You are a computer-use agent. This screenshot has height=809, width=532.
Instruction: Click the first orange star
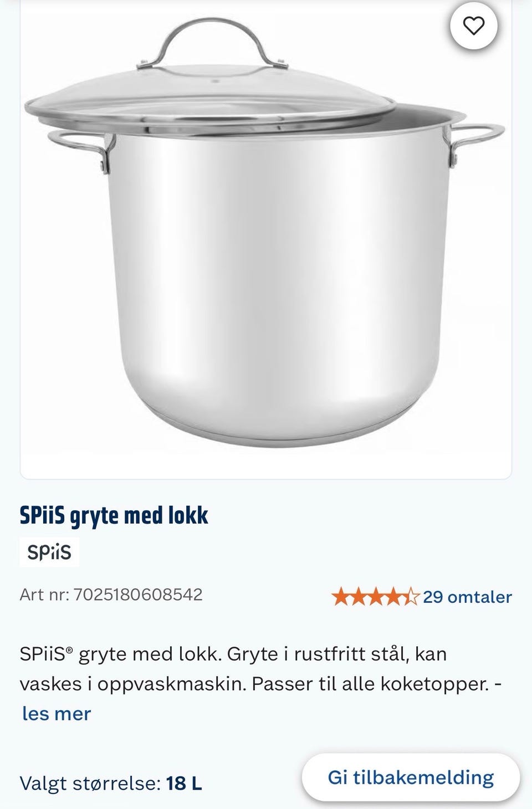(x=340, y=597)
